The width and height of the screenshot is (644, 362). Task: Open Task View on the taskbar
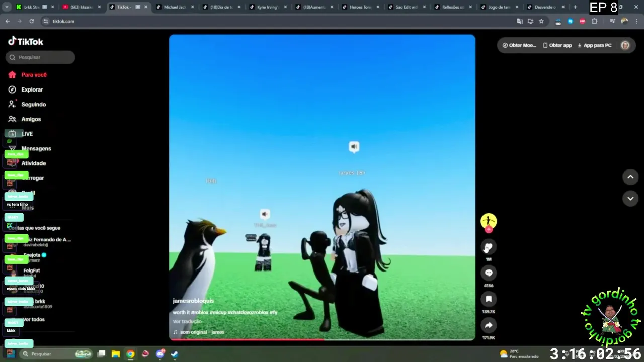click(101, 354)
